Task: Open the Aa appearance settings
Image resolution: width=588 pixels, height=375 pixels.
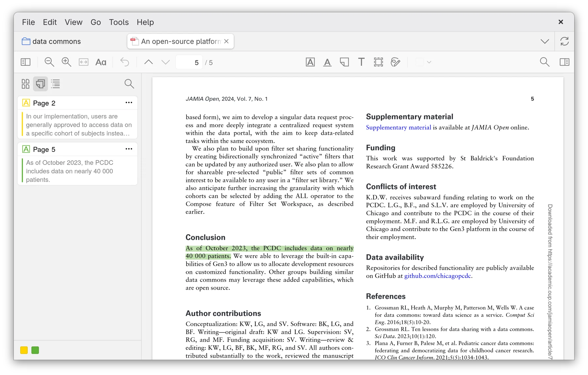Action: tap(101, 62)
